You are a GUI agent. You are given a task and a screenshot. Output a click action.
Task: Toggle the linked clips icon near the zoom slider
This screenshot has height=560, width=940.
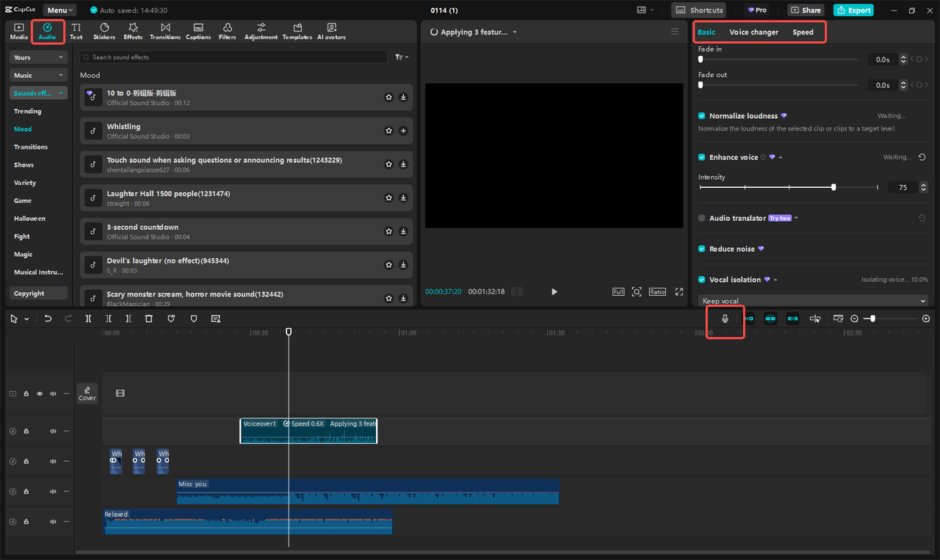792,318
